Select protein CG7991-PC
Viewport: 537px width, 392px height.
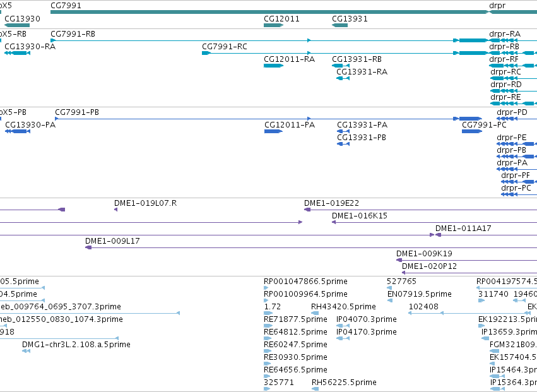[472, 131]
